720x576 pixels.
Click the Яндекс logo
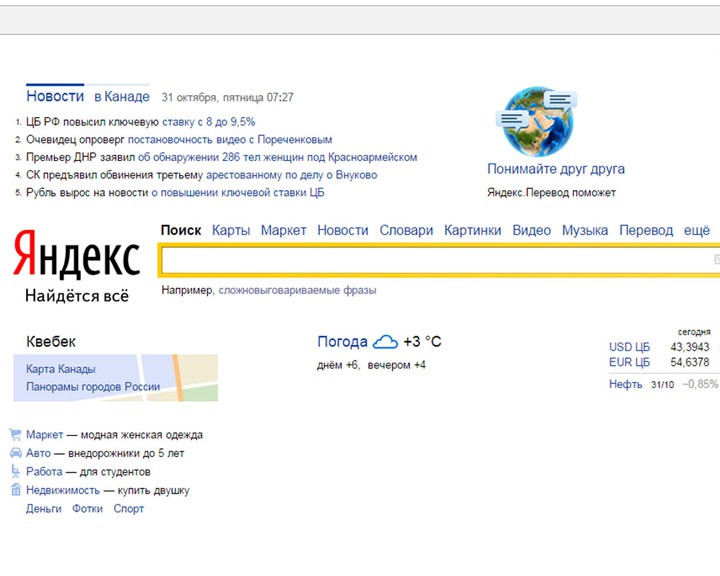[77, 258]
